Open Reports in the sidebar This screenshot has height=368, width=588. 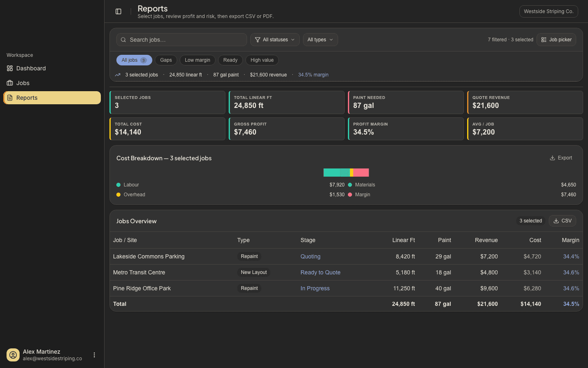(52, 98)
